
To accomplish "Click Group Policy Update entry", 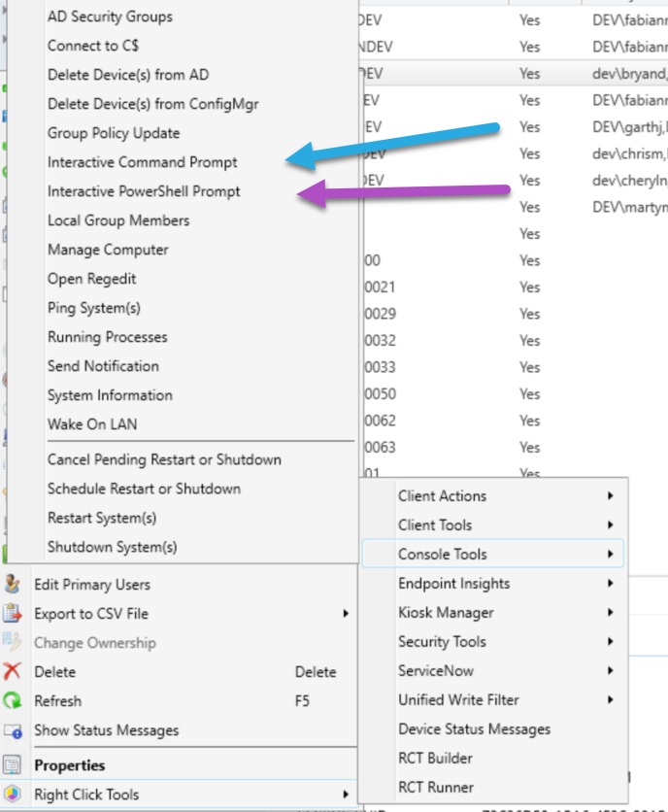I will pos(114,133).
